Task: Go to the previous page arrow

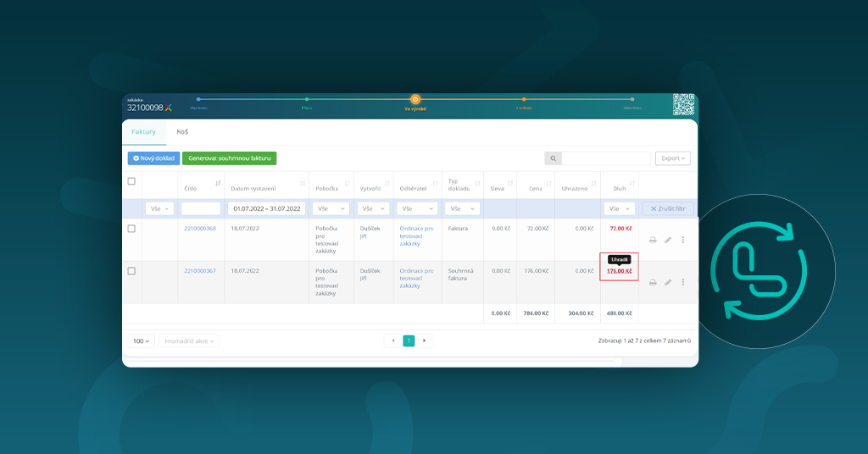Action: [x=393, y=340]
